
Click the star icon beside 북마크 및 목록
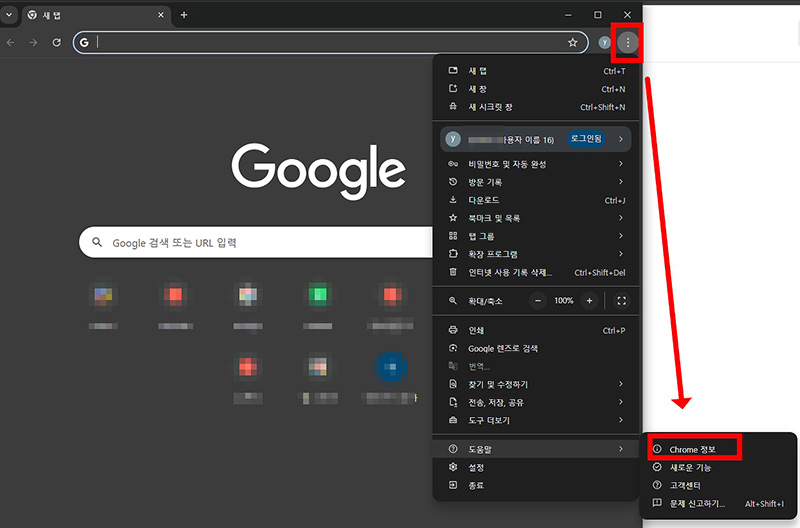coord(453,218)
